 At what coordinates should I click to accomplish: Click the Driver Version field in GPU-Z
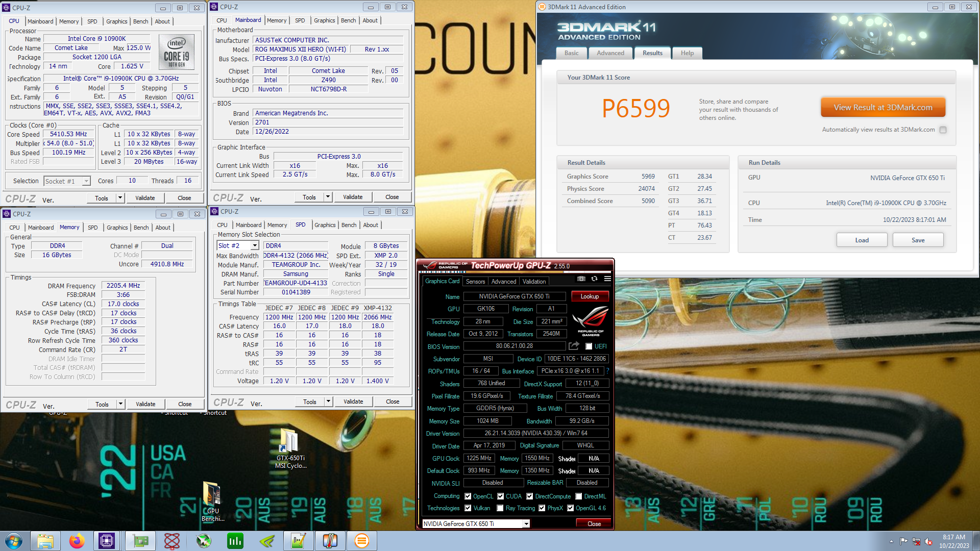point(536,433)
